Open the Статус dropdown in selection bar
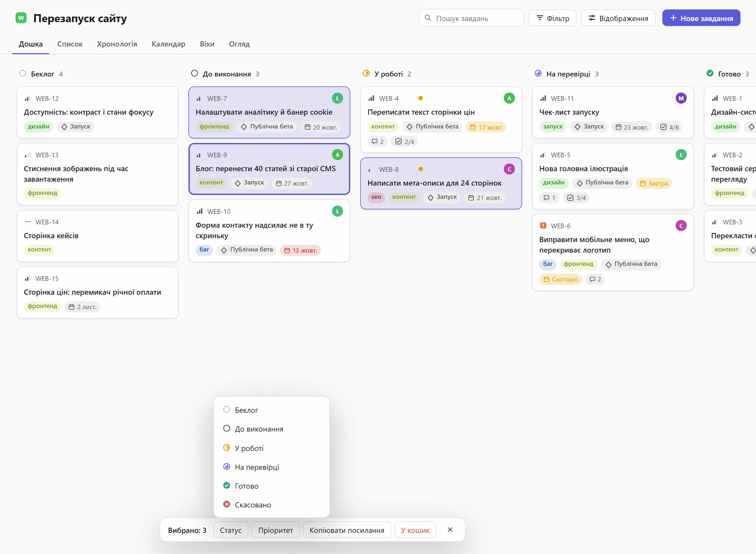This screenshot has height=554, width=756. click(231, 530)
